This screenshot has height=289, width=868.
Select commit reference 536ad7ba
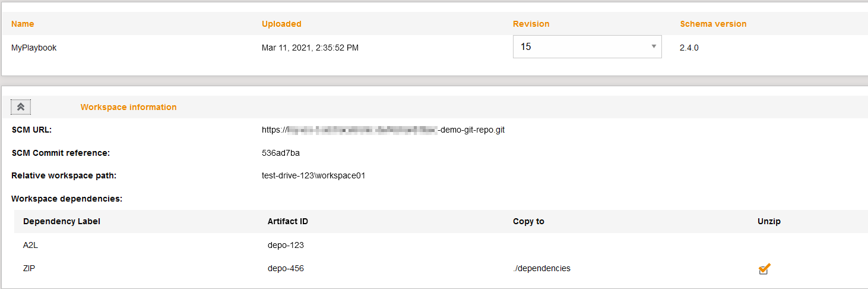click(x=281, y=153)
